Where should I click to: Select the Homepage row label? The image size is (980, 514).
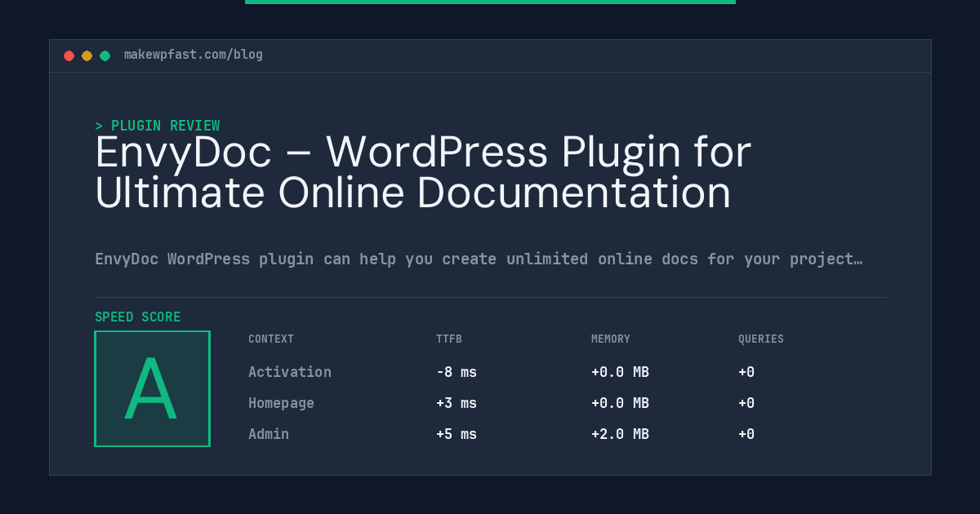[281, 403]
